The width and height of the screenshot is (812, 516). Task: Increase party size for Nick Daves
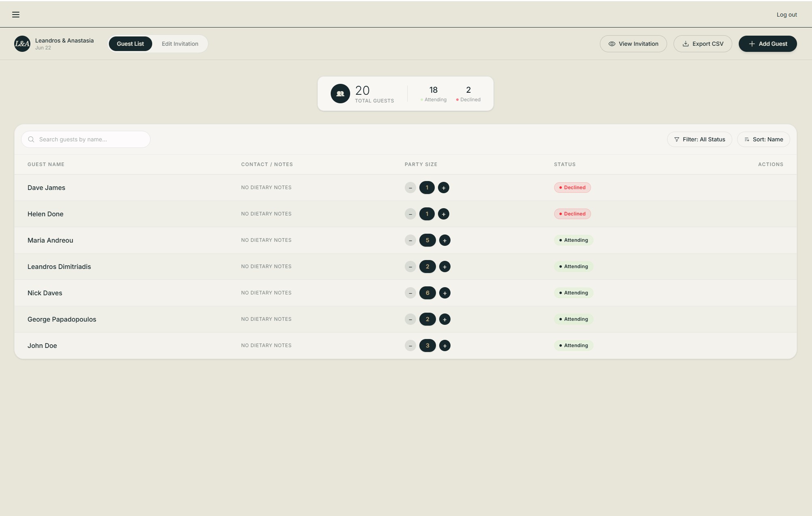[x=445, y=293]
